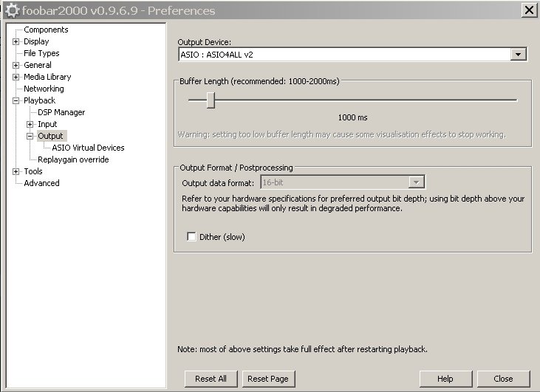This screenshot has height=392, width=540.
Task: Click the Reset Page button
Action: [x=268, y=379]
